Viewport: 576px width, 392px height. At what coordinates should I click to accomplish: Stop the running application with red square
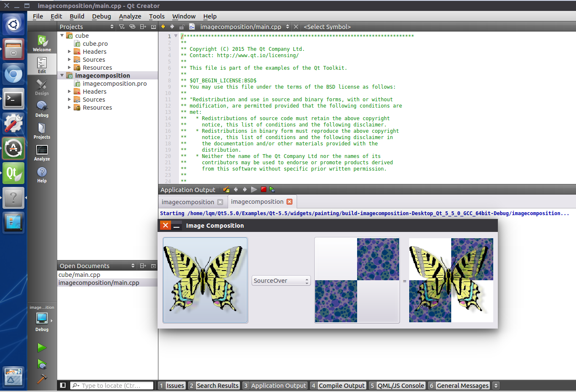pos(263,189)
